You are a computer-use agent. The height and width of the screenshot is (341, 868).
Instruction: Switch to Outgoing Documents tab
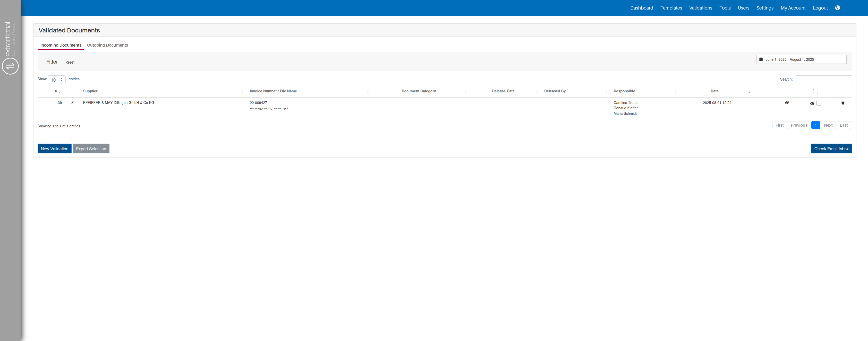107,45
